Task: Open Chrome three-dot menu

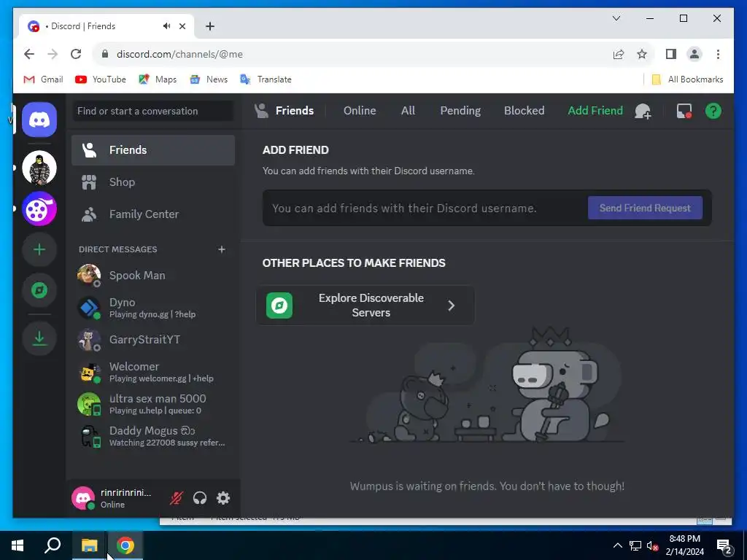Action: pyautogui.click(x=718, y=54)
